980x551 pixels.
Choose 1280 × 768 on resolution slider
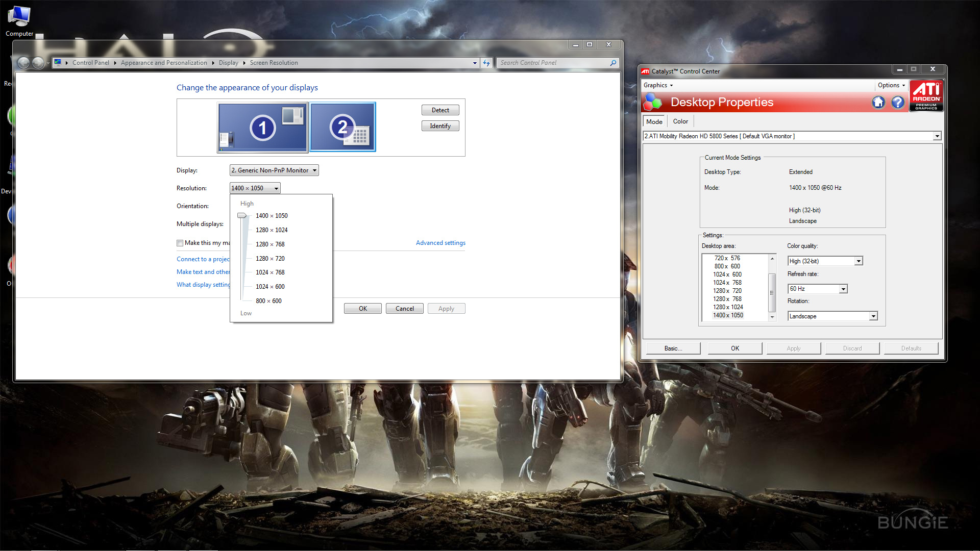pyautogui.click(x=270, y=244)
